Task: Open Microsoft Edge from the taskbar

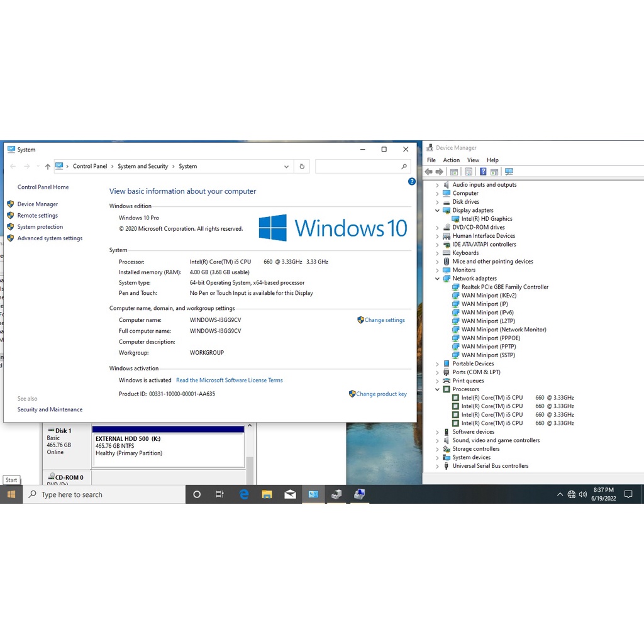Action: click(244, 494)
